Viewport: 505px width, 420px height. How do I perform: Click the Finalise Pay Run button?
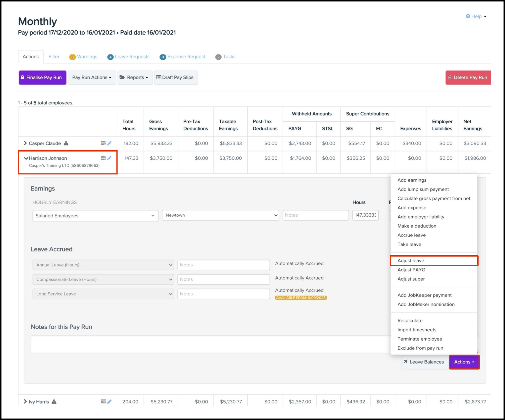(42, 77)
